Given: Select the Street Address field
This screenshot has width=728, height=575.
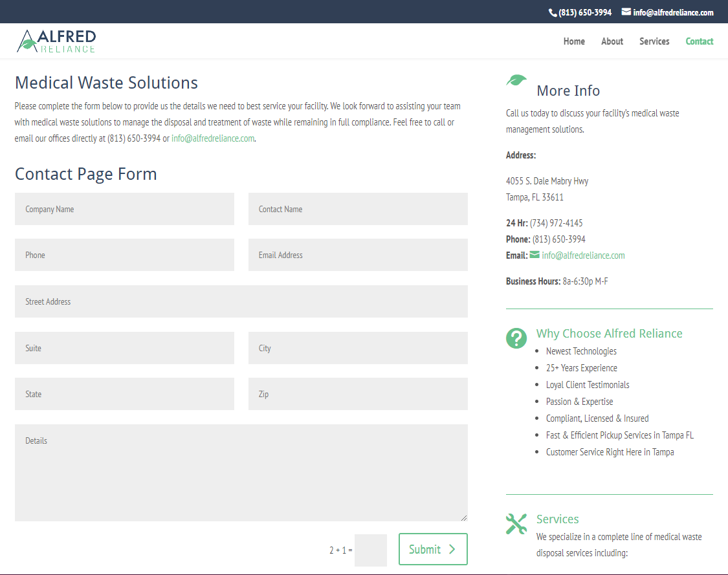Looking at the screenshot, I should [241, 301].
